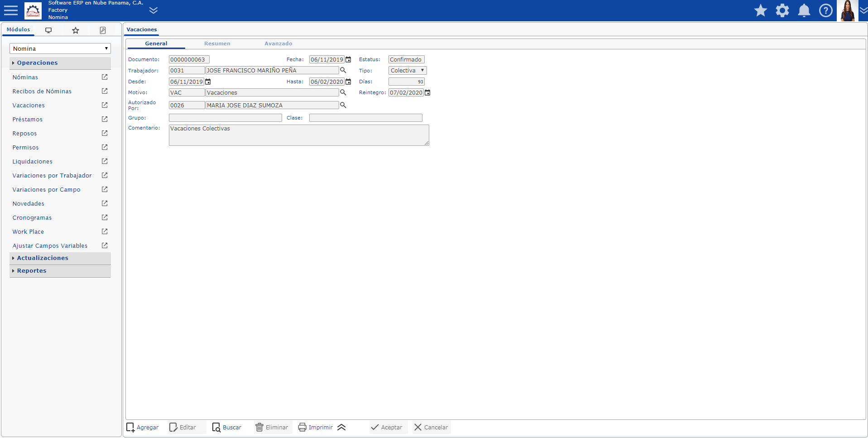Go to Recibos de Nóminas link
This screenshot has width=868, height=438.
pos(42,91)
